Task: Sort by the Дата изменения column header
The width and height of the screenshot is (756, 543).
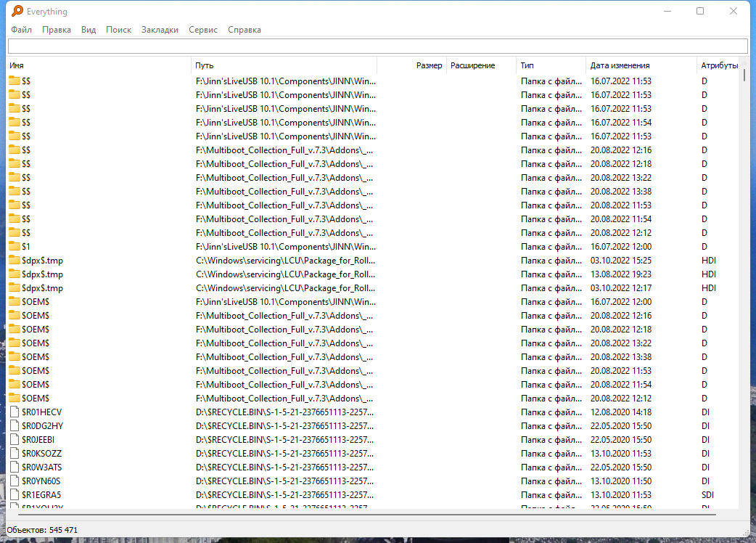Action: [641, 65]
